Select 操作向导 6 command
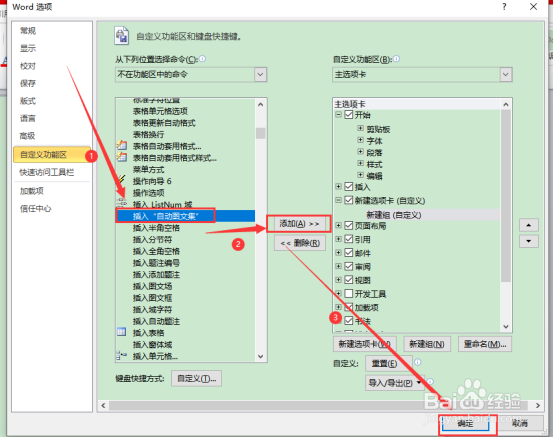Viewport: 553px width, 438px height. [152, 181]
